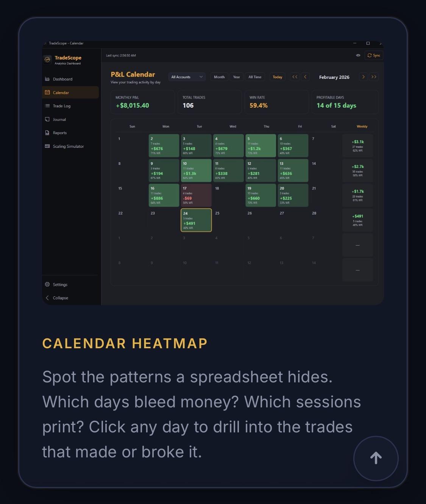
Task: Go to previous month using single left chevron
Action: [305, 77]
